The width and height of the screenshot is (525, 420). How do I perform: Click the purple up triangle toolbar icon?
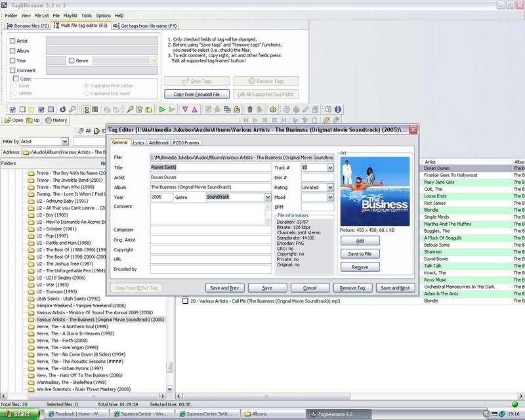tap(195, 110)
